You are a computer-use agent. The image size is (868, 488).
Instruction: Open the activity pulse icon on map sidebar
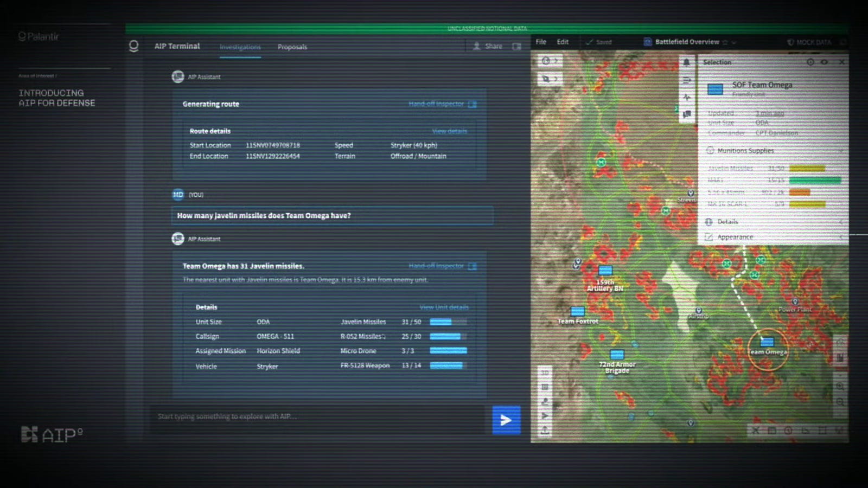click(686, 97)
